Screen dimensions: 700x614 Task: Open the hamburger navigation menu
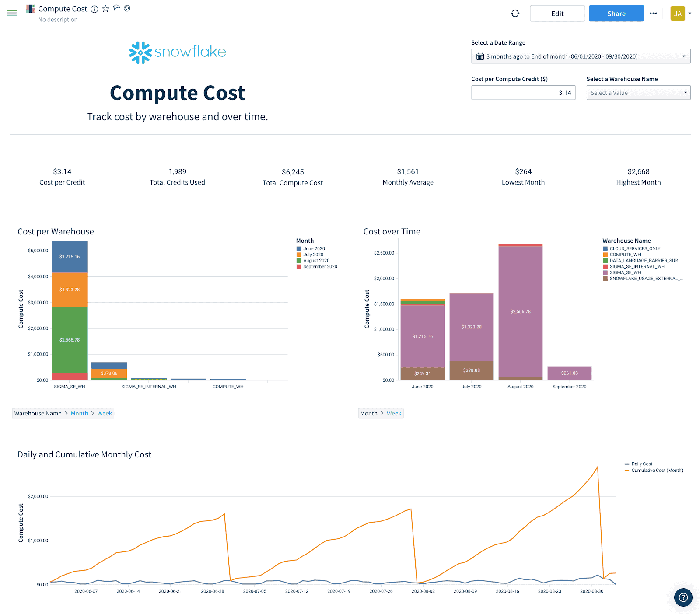tap(12, 13)
